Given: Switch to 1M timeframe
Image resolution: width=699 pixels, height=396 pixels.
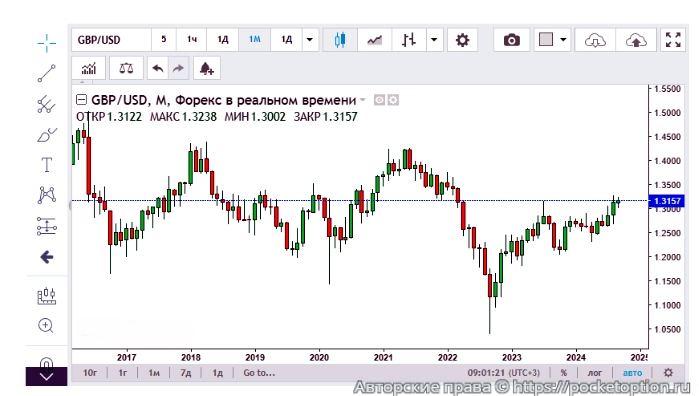Looking at the screenshot, I should pos(255,40).
